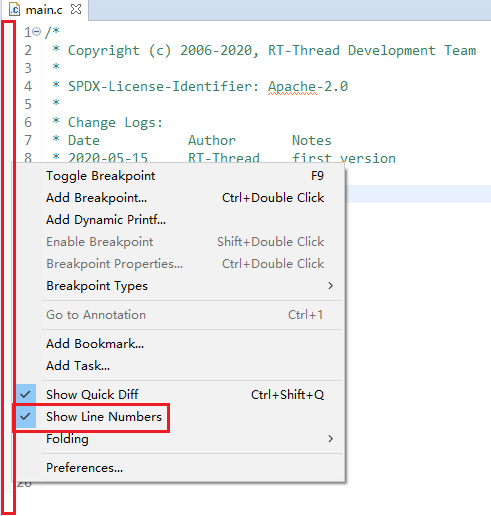This screenshot has width=491, height=516.
Task: Toggle the Show Quick Diff checkmark
Action: (25, 395)
